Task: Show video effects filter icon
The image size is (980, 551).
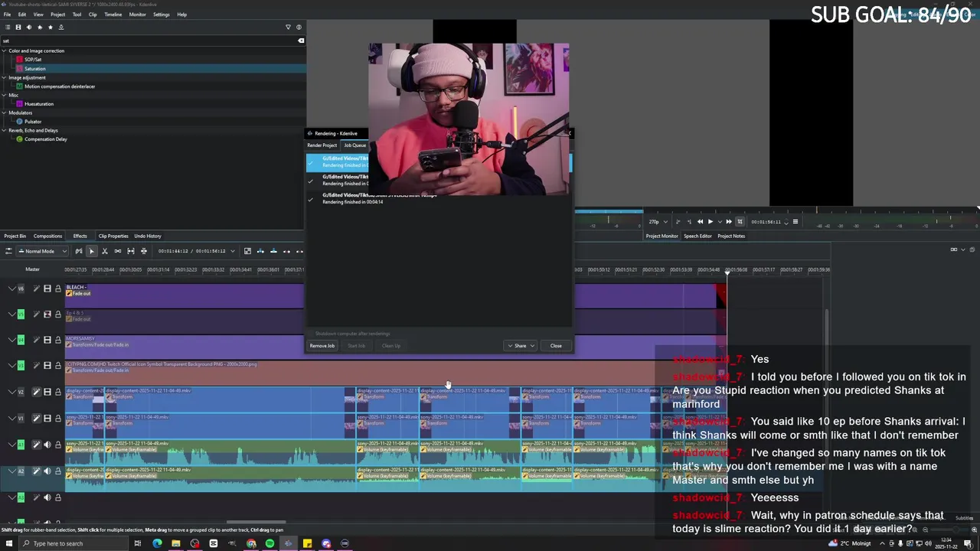Action: 18,27
